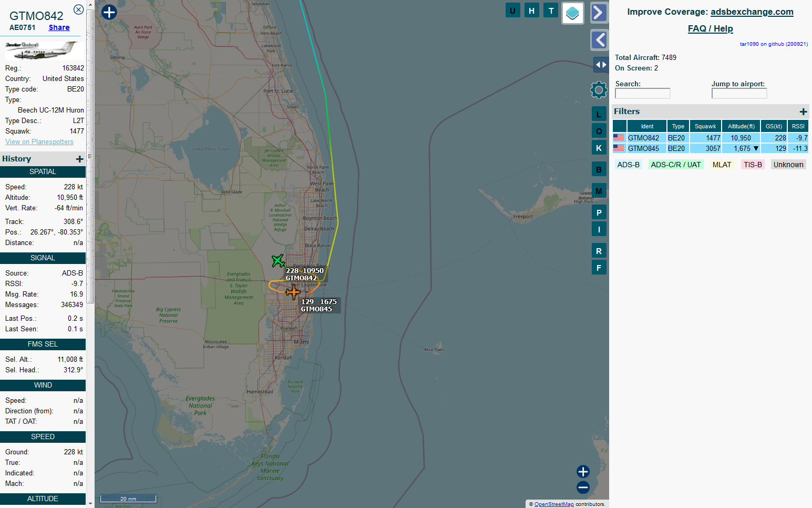The width and height of the screenshot is (812, 508).
Task: Click the right chevron sidebar button
Action: (x=599, y=13)
